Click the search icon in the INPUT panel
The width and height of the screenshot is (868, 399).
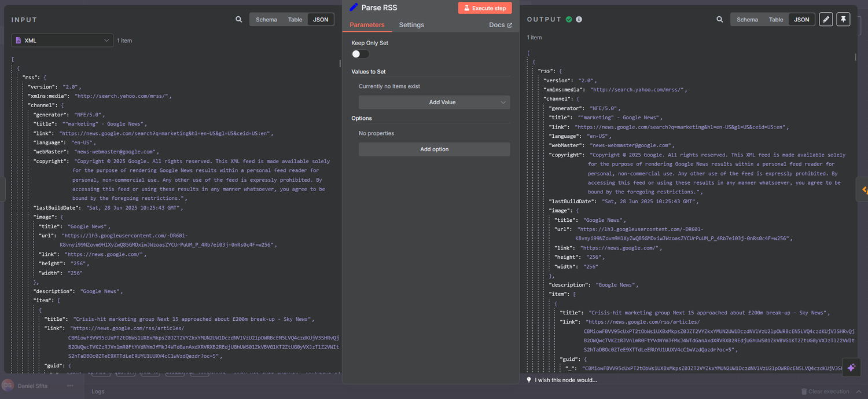coord(238,19)
